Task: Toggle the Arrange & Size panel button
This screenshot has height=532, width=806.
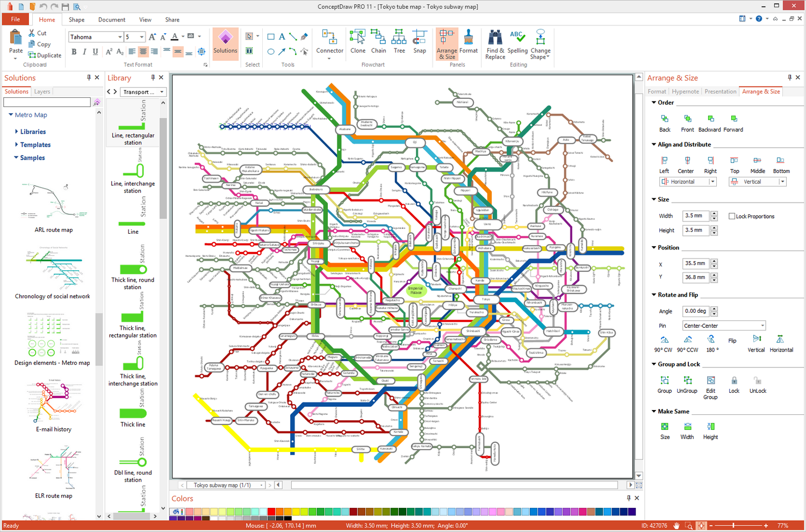Action: pyautogui.click(x=447, y=44)
